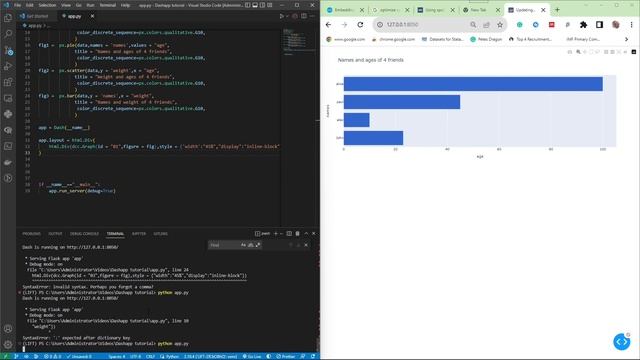640x360 pixels.
Task: Focus the terminal Find input field
Action: coord(224,245)
